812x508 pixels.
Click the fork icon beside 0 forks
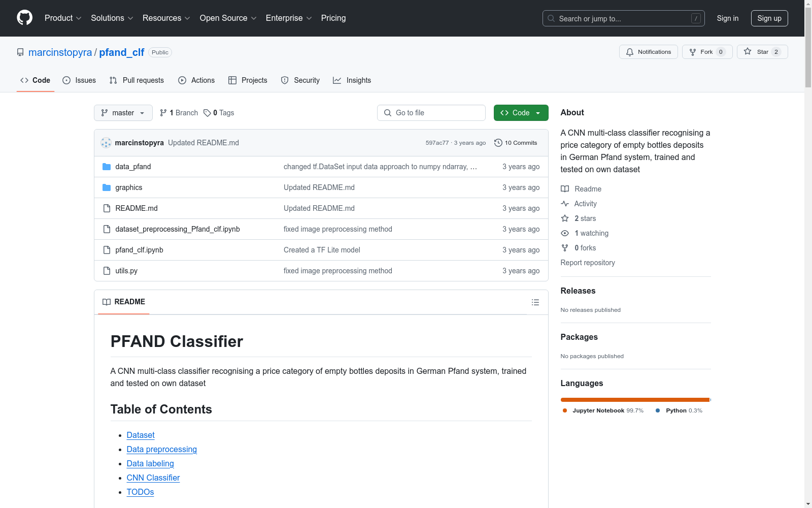(565, 248)
